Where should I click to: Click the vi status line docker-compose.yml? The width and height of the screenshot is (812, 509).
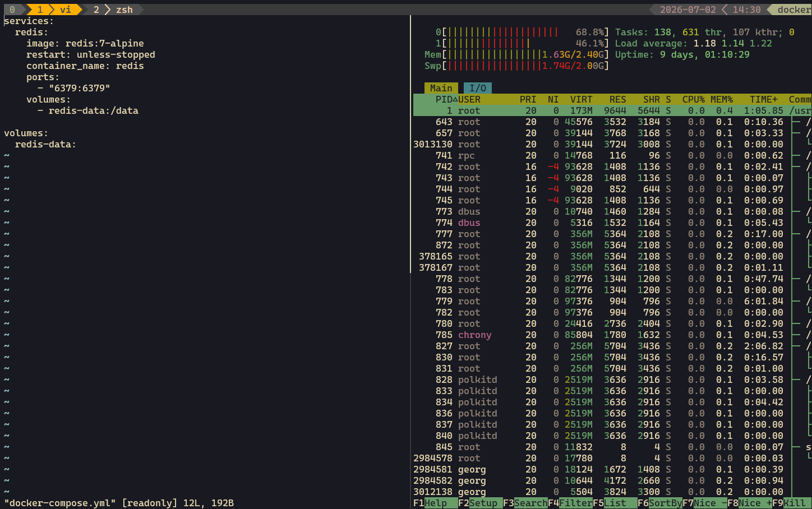[x=119, y=503]
